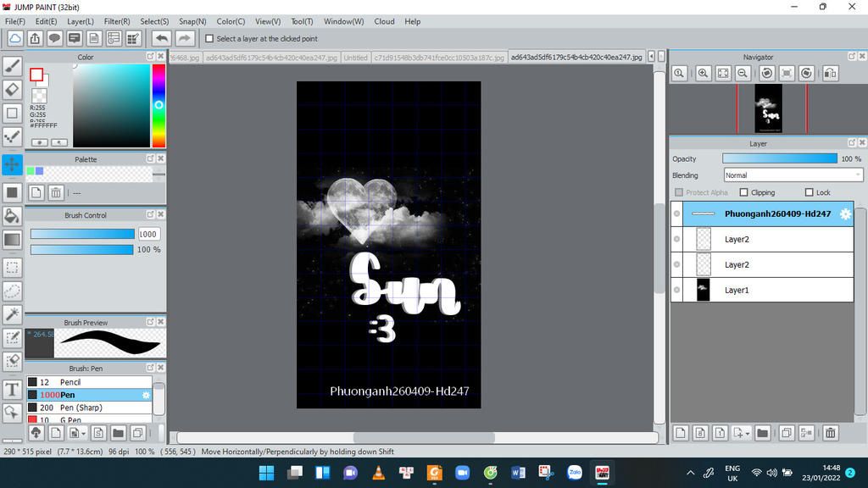Open the Blending mode dropdown
This screenshot has height=488, width=868.
pos(793,175)
